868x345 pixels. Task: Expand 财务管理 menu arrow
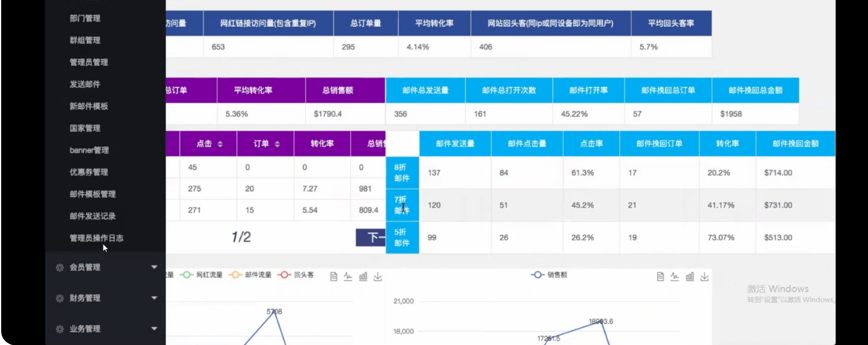point(154,298)
